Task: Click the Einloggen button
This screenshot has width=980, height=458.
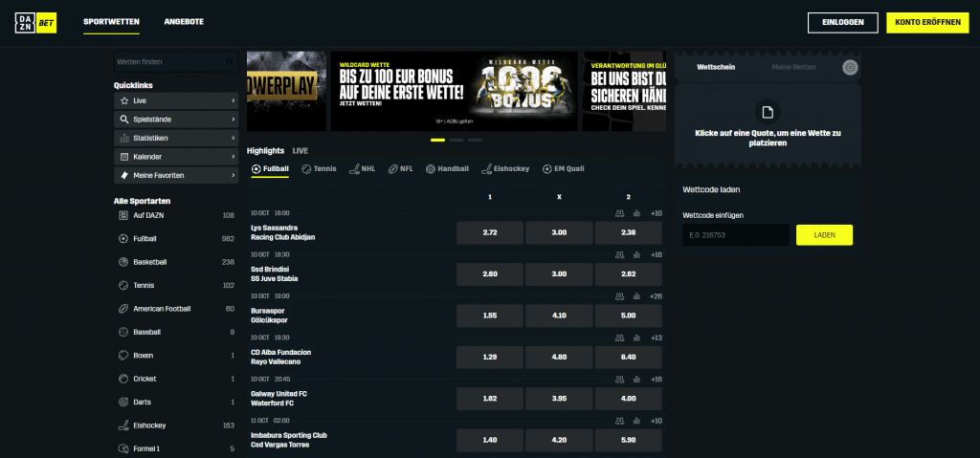Action: point(842,23)
